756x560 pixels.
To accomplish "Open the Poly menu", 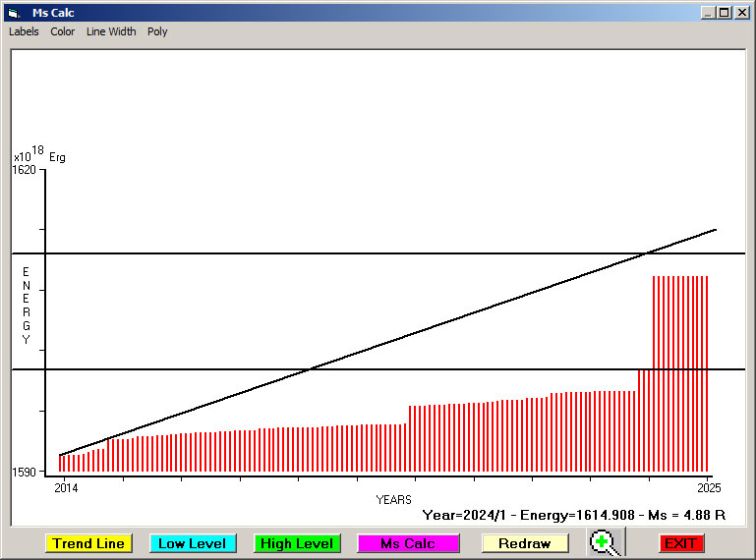I will (157, 31).
